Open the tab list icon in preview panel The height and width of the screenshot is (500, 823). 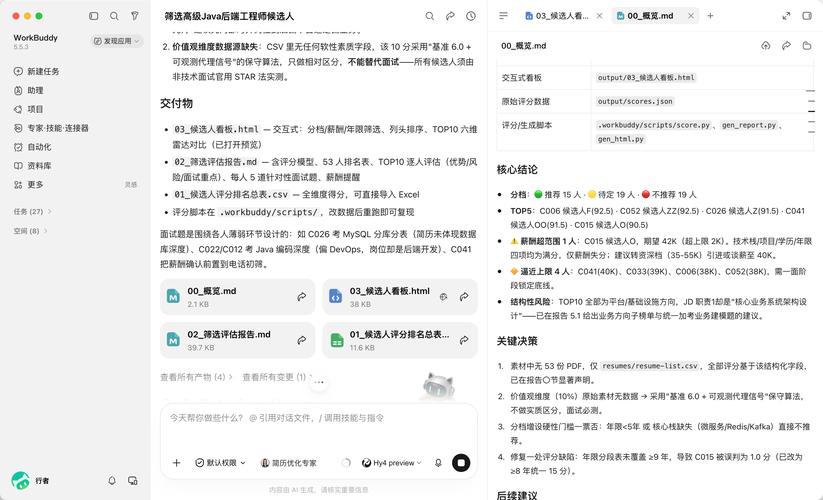(x=503, y=16)
